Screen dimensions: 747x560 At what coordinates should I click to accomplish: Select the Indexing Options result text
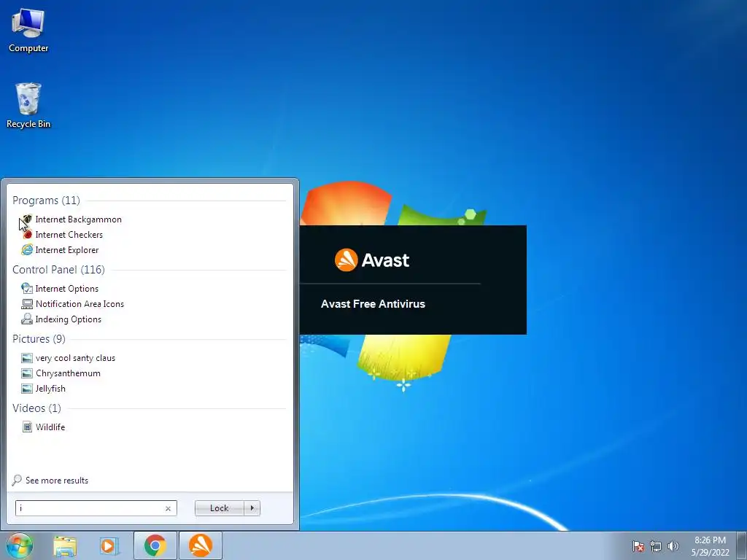69,319
